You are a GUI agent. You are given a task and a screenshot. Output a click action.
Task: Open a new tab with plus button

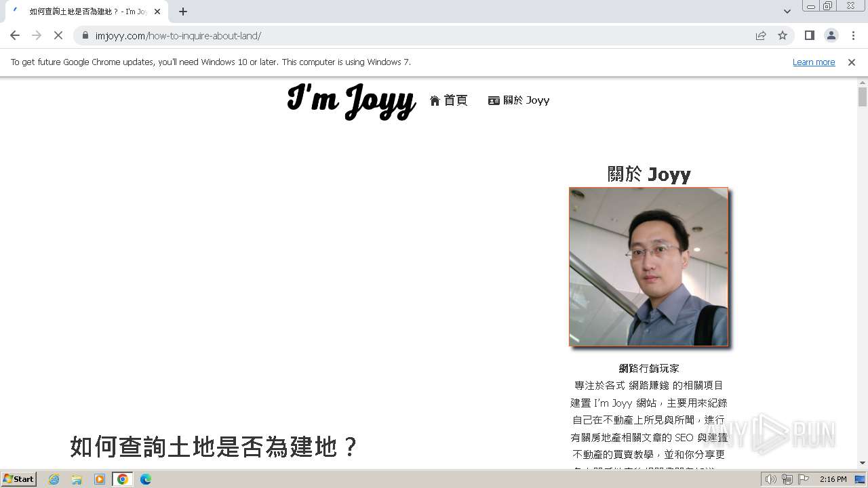point(182,12)
